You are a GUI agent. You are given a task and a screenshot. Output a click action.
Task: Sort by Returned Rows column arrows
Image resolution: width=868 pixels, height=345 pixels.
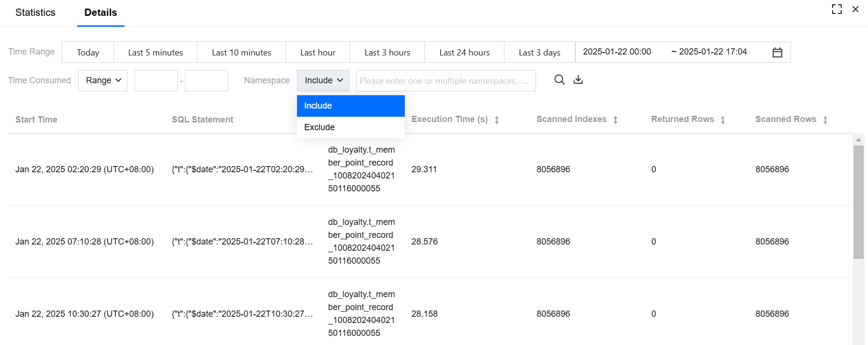(x=723, y=120)
